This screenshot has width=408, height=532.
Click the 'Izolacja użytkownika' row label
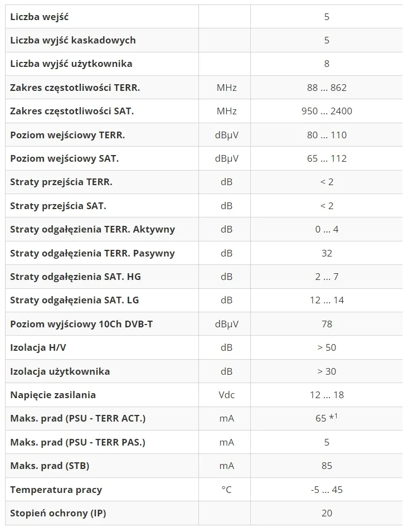[60, 371]
